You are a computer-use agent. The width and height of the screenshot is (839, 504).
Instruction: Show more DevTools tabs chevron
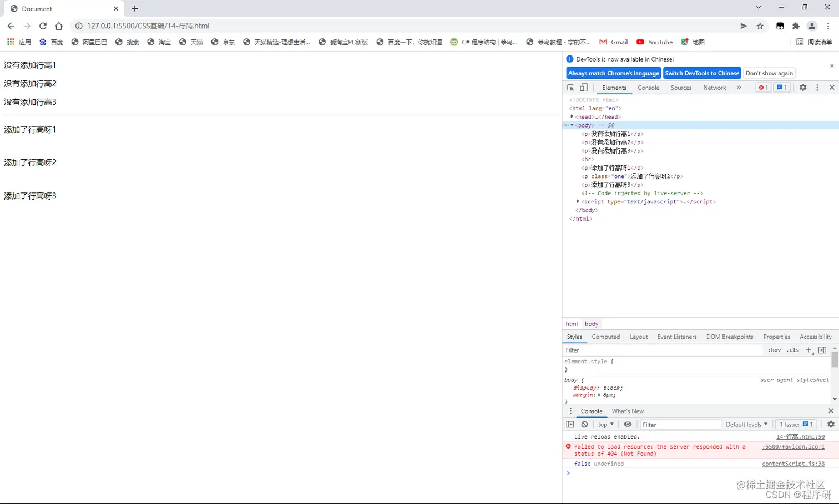click(x=739, y=88)
